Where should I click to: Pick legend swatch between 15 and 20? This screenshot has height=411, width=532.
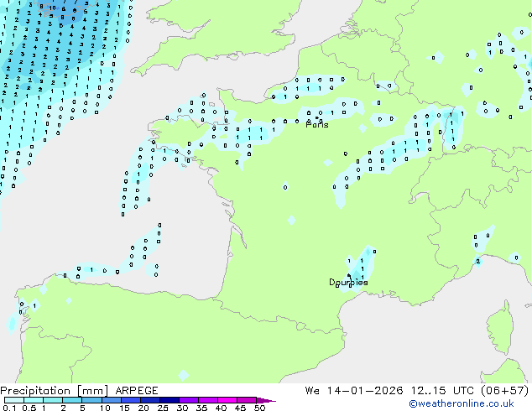pos(130,400)
